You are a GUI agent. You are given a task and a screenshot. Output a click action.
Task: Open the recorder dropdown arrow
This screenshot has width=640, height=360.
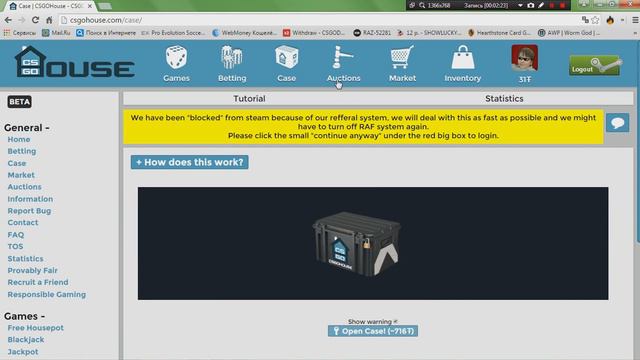(x=520, y=5)
